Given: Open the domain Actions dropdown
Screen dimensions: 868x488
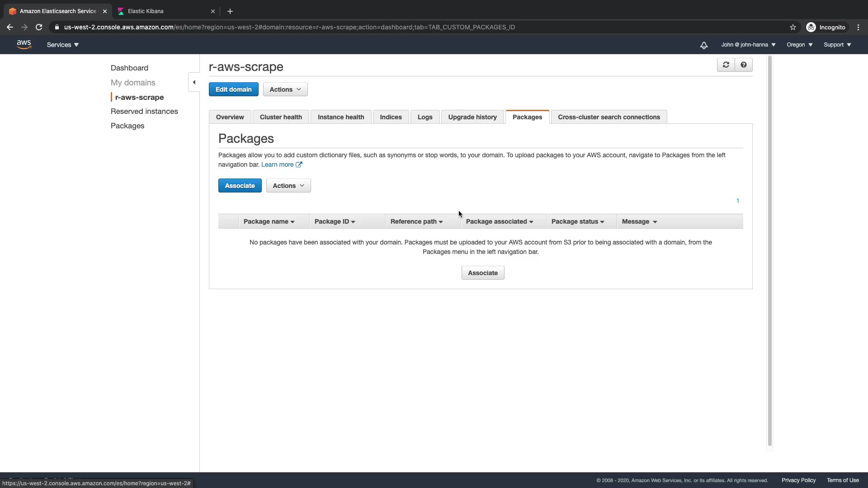Looking at the screenshot, I should click(285, 89).
